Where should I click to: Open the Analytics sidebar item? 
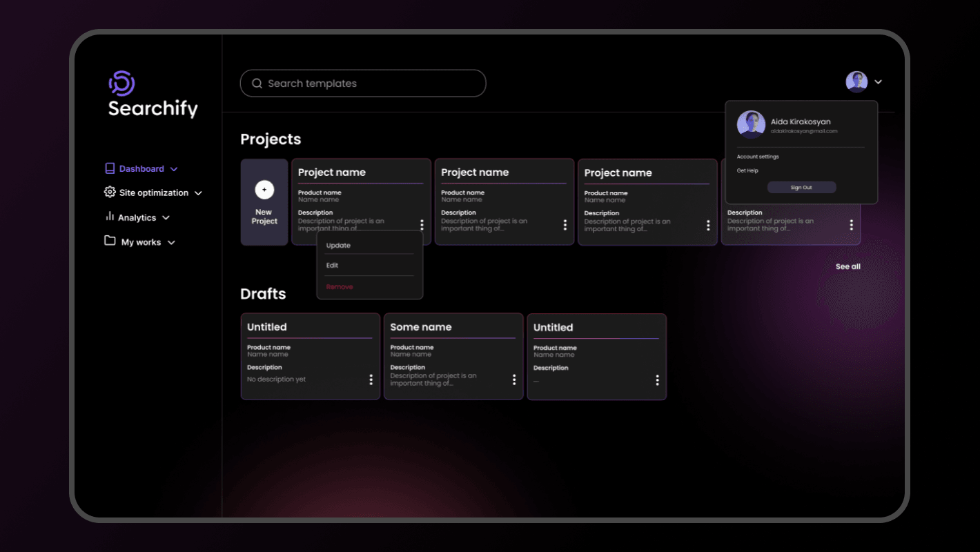point(137,217)
